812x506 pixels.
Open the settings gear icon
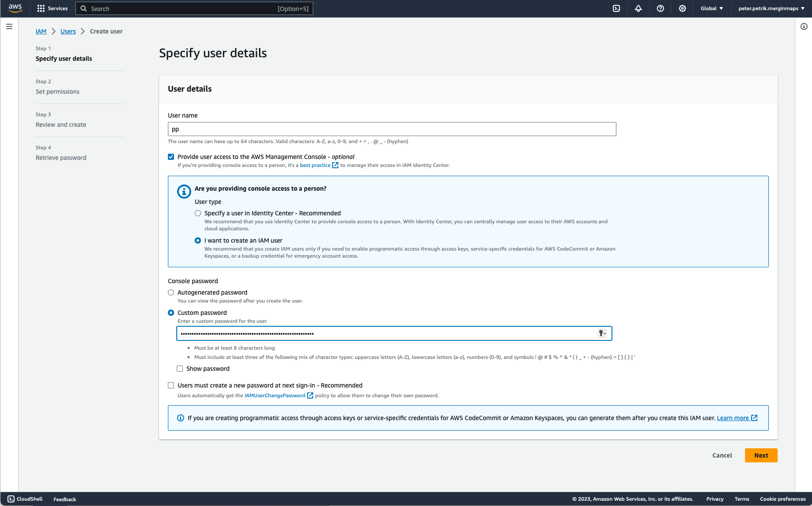coord(682,8)
